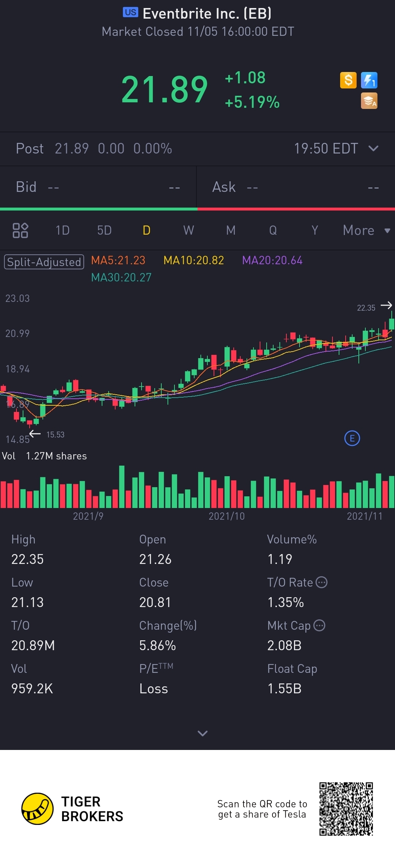Screen dimensions: 395x868
Task: Tap the Tesla share QR code
Action: tap(346, 809)
